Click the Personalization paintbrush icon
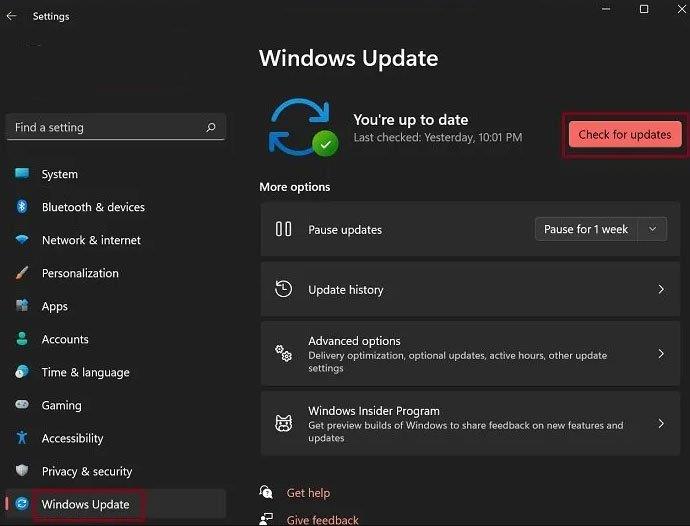The height and width of the screenshot is (526, 690). (22, 273)
